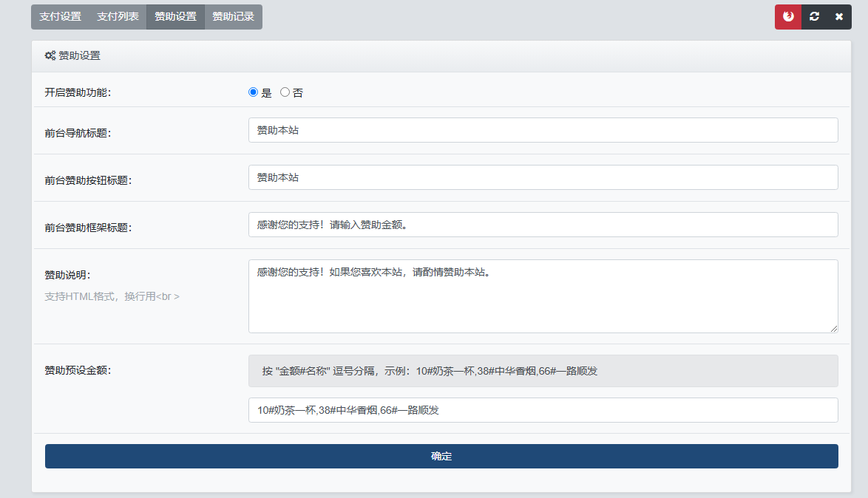
Task: Select the 是 radio button to enable sponsorship
Action: 254,92
